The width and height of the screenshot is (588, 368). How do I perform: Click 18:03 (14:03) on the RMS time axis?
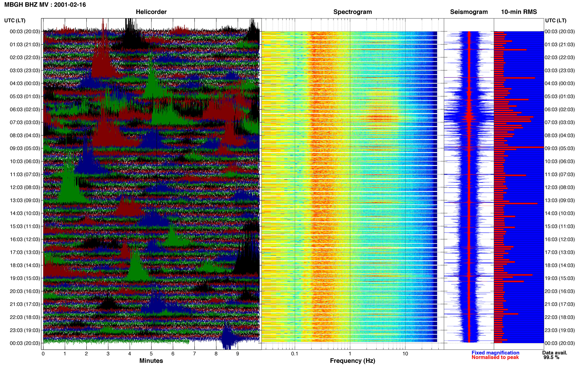(x=560, y=266)
